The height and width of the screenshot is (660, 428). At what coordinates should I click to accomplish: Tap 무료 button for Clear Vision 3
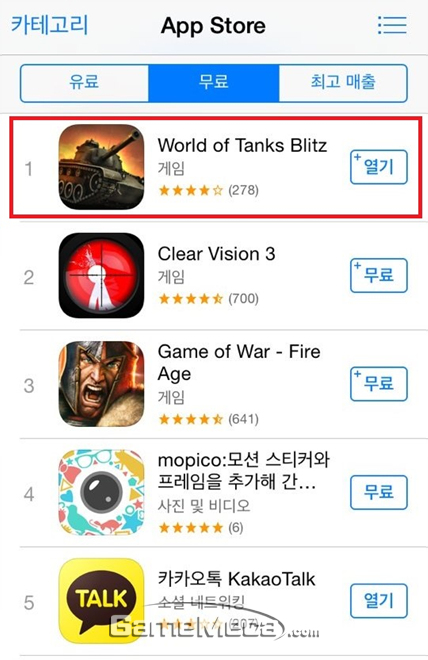click(379, 276)
